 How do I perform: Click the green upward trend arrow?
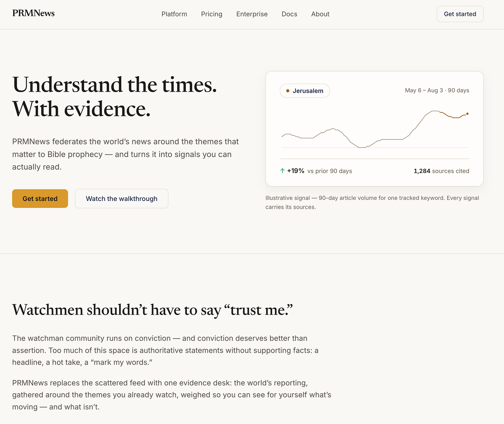(282, 171)
